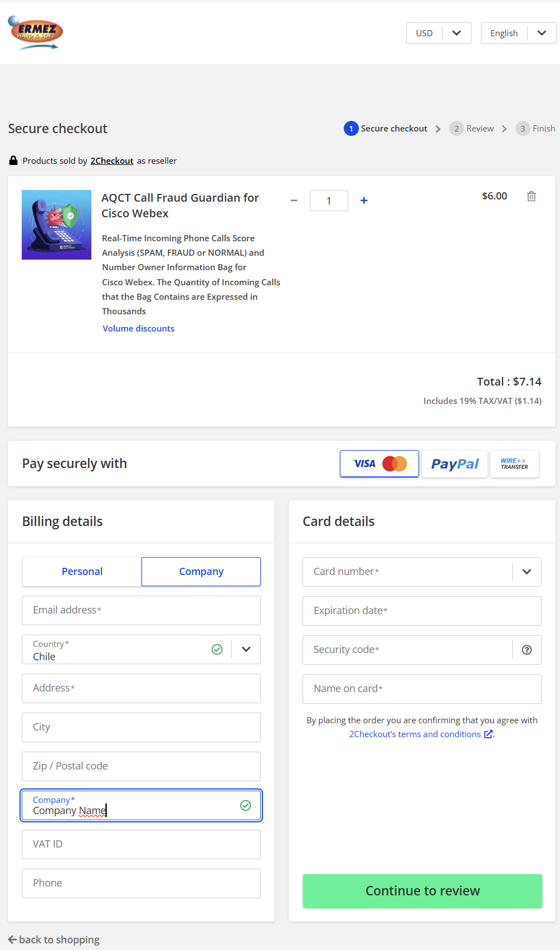Click the security code help icon
Image resolution: width=560 pixels, height=950 pixels.
[x=526, y=650]
